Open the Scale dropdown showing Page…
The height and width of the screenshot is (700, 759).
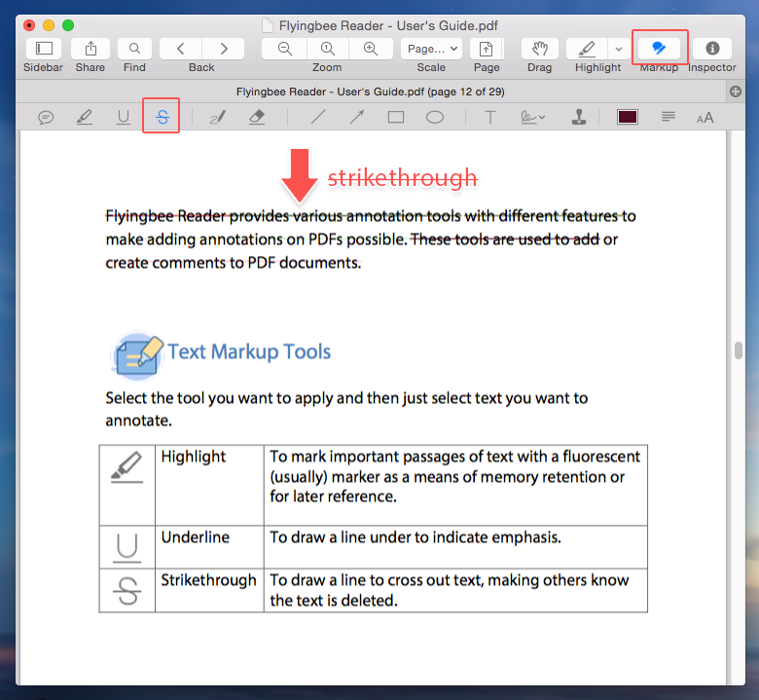point(432,49)
